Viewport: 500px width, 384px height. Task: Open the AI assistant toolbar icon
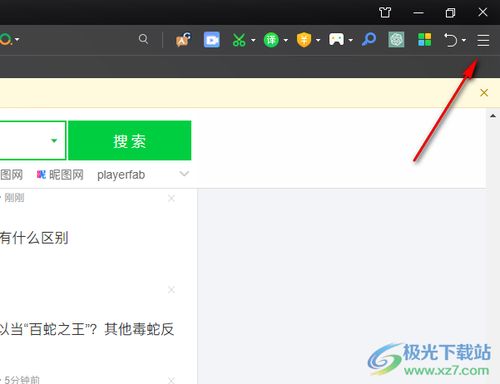click(x=183, y=40)
